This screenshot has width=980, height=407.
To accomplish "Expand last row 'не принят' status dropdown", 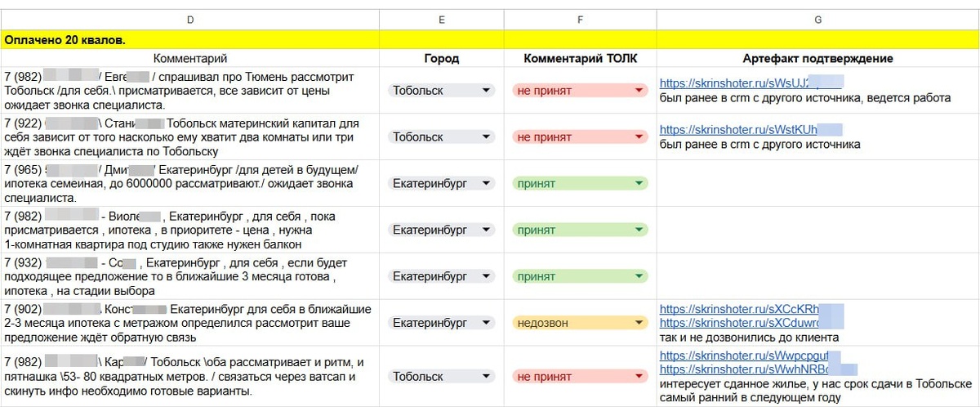I will click(x=639, y=377).
